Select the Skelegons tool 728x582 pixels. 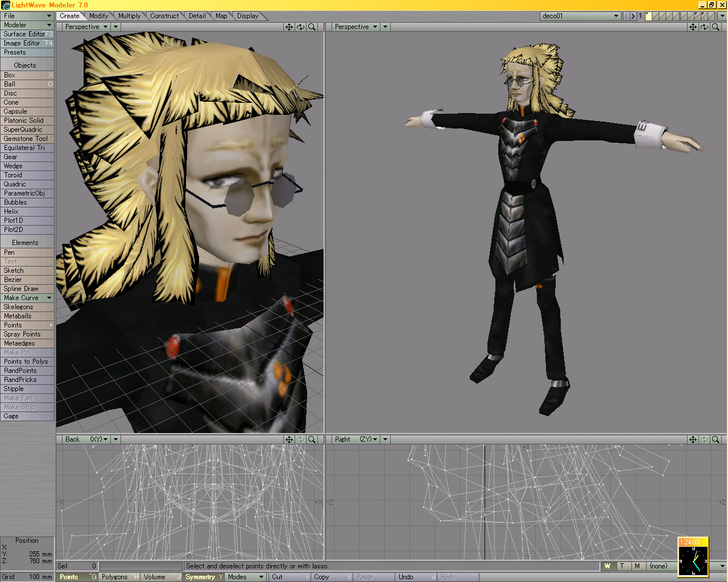tap(27, 307)
